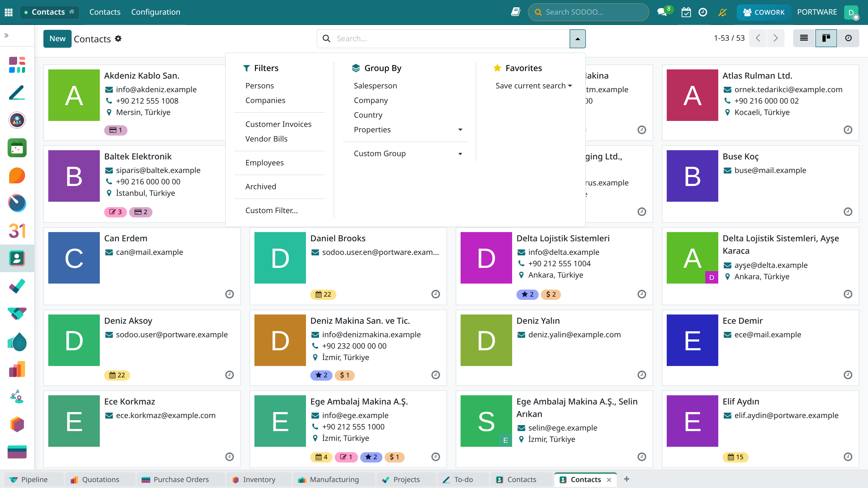Toggle the search options dropdown
This screenshot has width=868, height=488.
pyautogui.click(x=577, y=39)
